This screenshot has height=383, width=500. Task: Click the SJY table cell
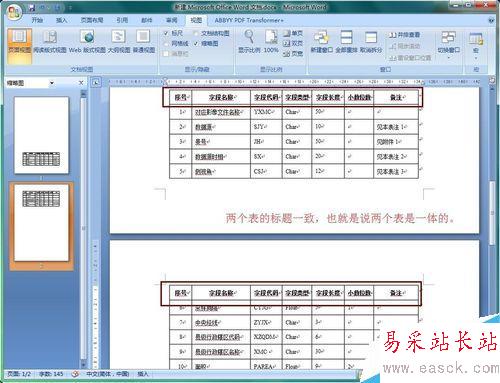(x=266, y=127)
